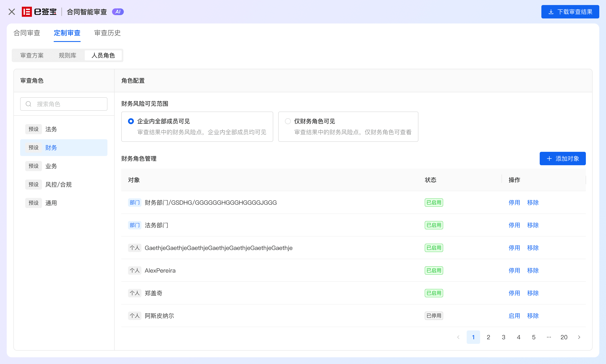Click 停用 for the GaethjeGaethje row
This screenshot has width=606, height=364.
point(515,248)
